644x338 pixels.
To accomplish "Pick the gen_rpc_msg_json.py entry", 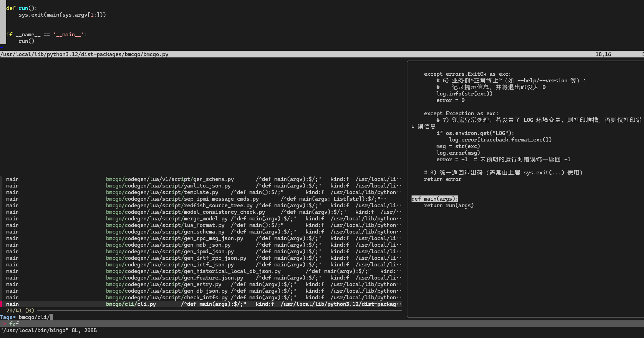I will coord(174,238).
